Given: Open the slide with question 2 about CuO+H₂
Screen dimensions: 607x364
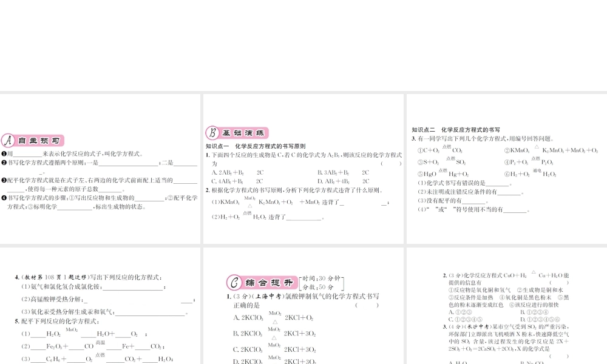Looking at the screenshot, I should (507, 306).
